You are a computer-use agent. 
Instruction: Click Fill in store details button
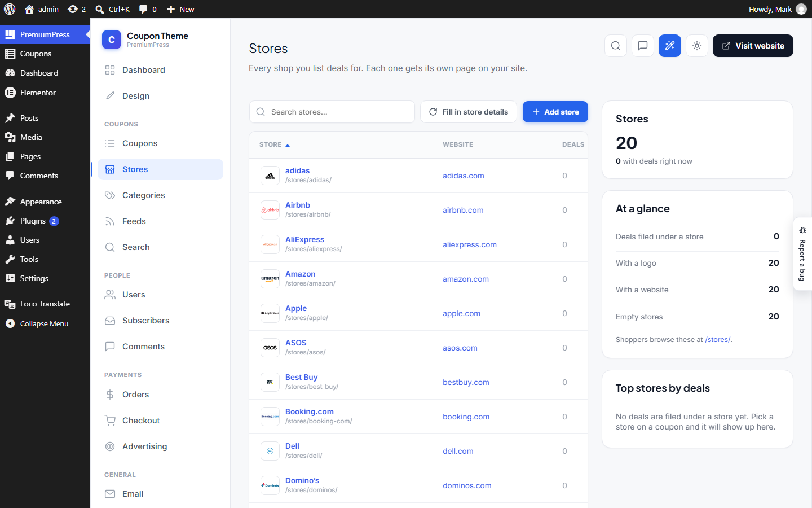click(x=469, y=112)
